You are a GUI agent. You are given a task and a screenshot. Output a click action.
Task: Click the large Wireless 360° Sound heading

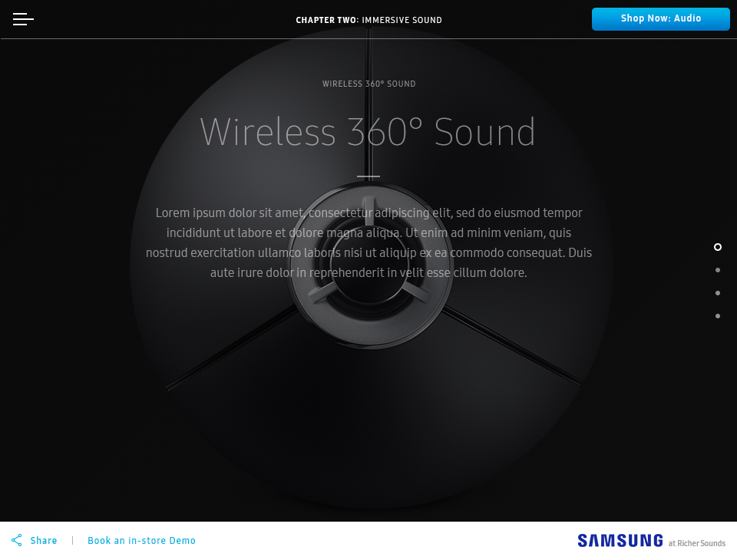(x=368, y=132)
